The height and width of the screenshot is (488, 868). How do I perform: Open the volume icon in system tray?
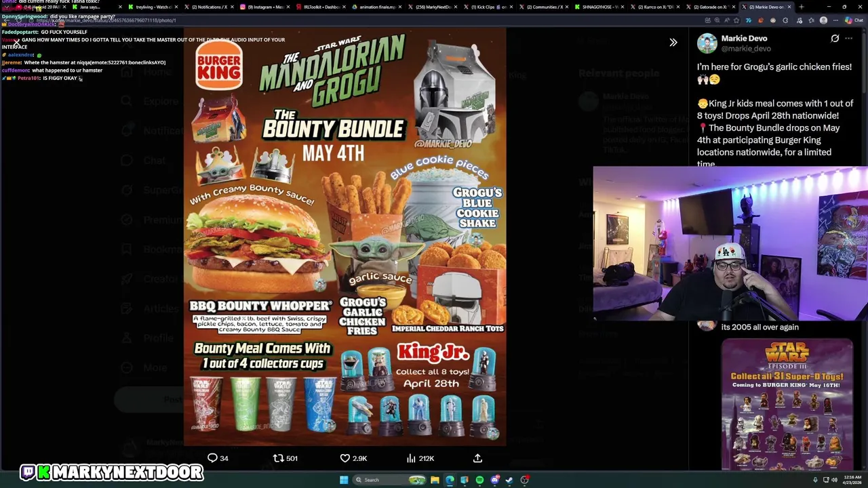pos(833,480)
